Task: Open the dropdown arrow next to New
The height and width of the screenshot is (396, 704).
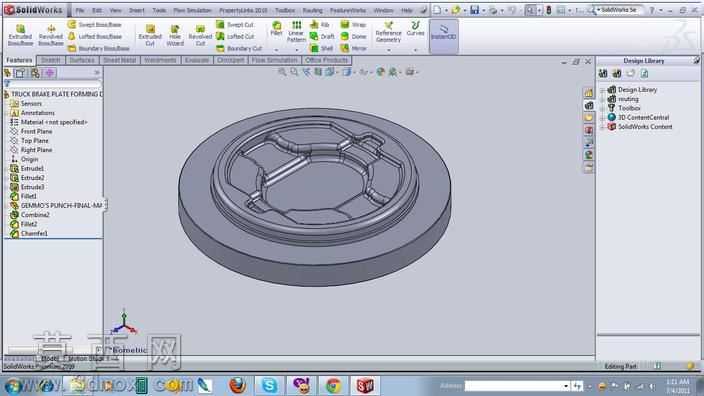Action: [446, 10]
